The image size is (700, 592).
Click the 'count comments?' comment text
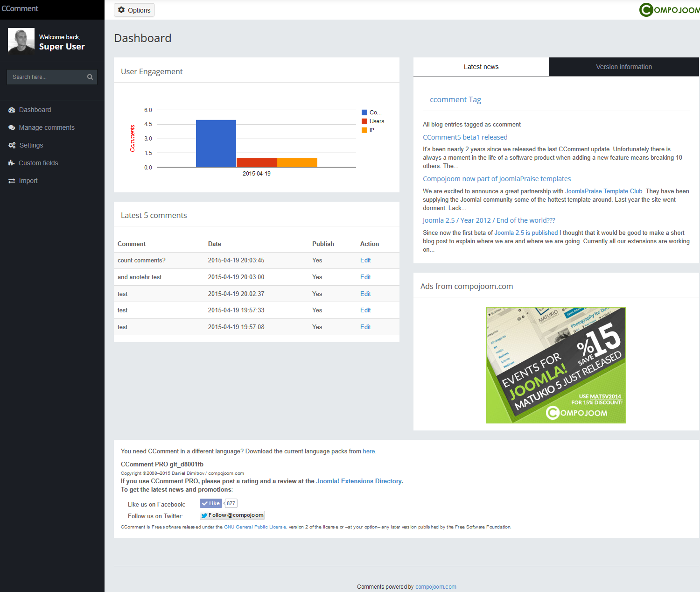[141, 261]
